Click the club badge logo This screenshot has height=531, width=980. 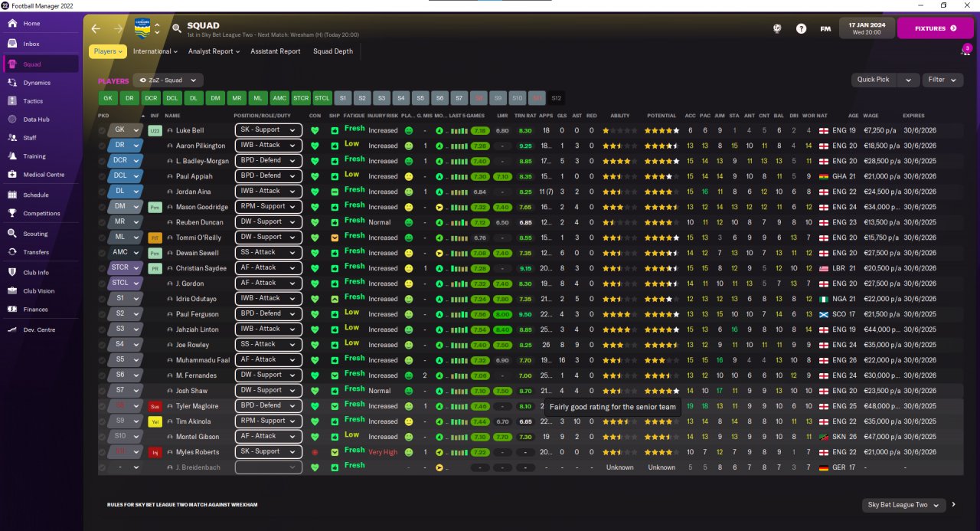click(142, 28)
